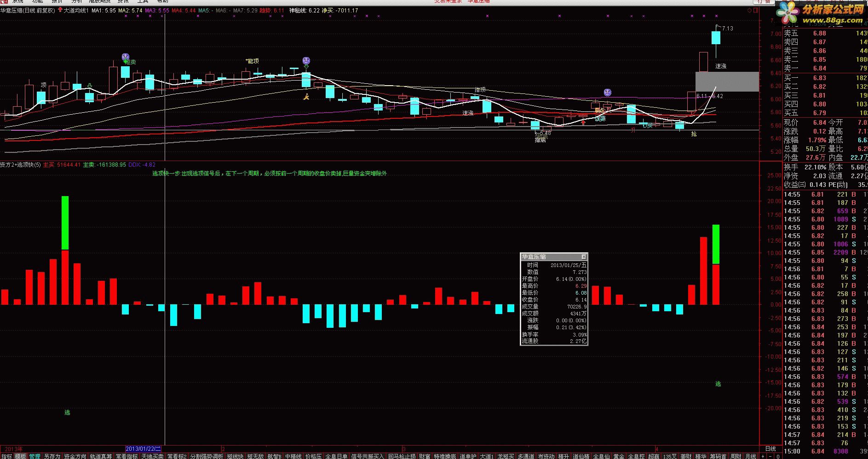Switch to 道单护 tab
The height and width of the screenshot is (459, 868).
tap(468, 456)
